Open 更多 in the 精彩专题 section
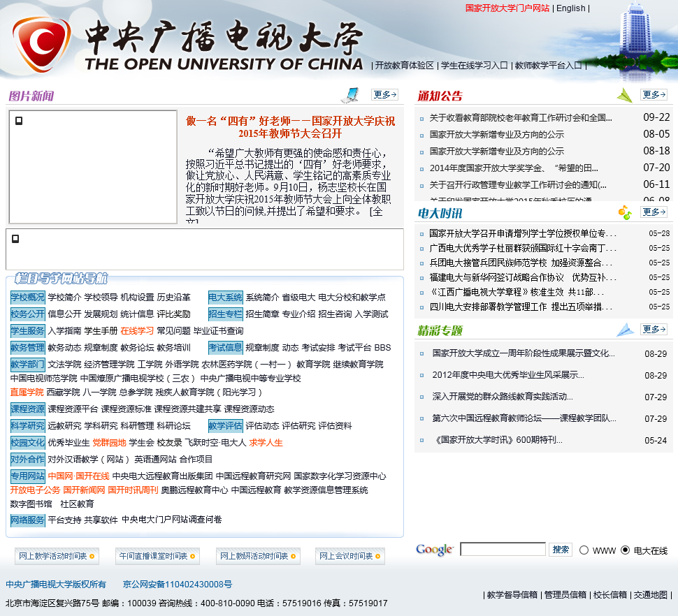678x616 pixels. [654, 330]
